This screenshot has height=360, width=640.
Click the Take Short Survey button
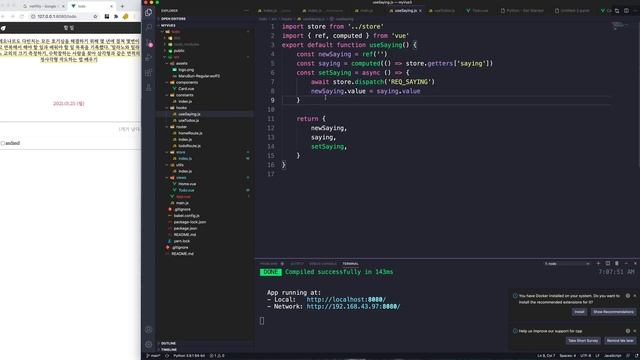[x=583, y=340]
